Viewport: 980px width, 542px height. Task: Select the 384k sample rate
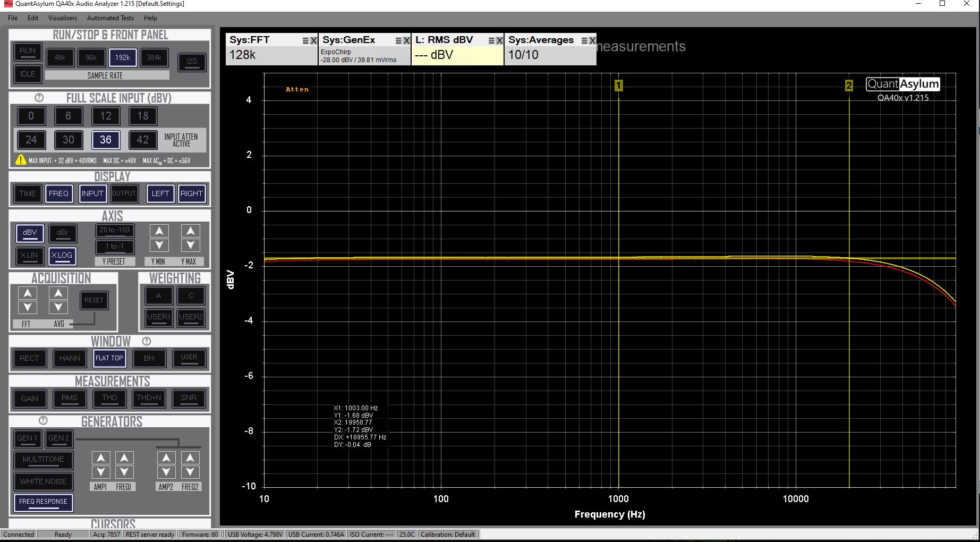154,57
